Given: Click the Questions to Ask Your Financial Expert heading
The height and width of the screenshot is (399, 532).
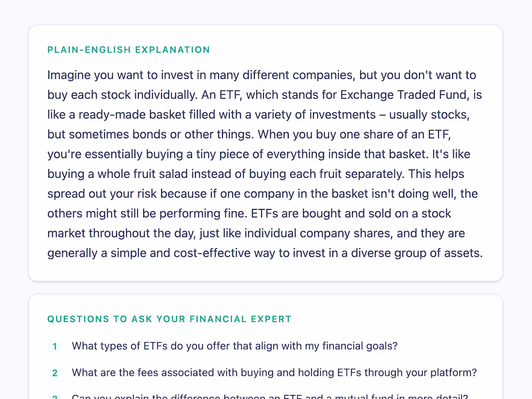Looking at the screenshot, I should [169, 319].
